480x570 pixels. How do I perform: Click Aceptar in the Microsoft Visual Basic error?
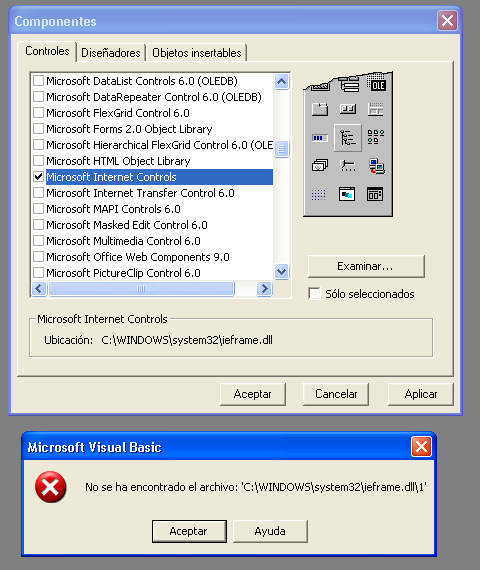pyautogui.click(x=189, y=531)
